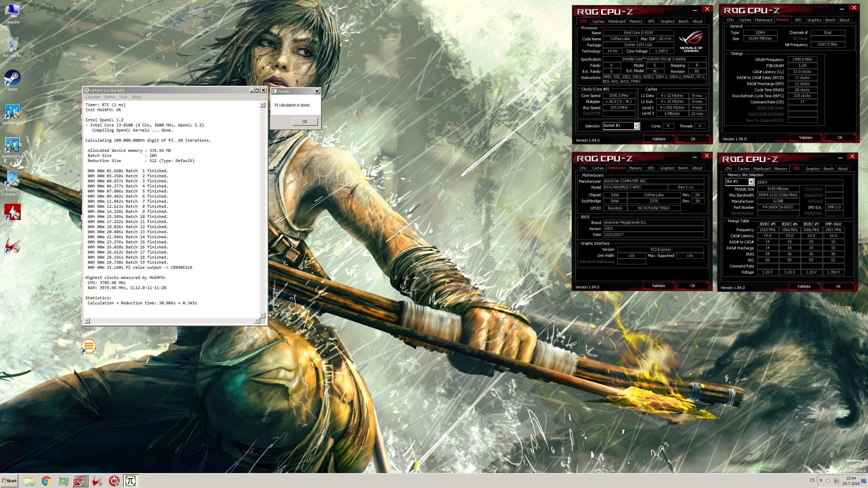Image resolution: width=868 pixels, height=488 pixels.
Task: Open the Recycle Bin desktop icon
Action: pyautogui.click(x=12, y=47)
